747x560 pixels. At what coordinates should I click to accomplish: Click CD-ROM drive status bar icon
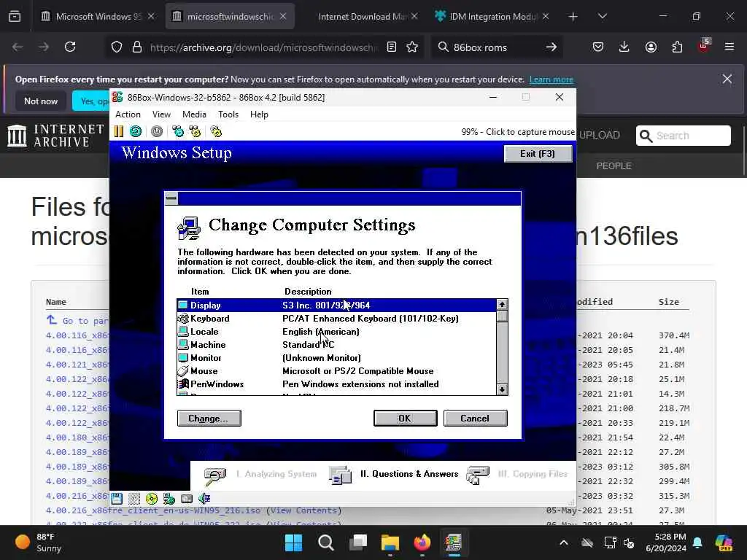pos(152,499)
